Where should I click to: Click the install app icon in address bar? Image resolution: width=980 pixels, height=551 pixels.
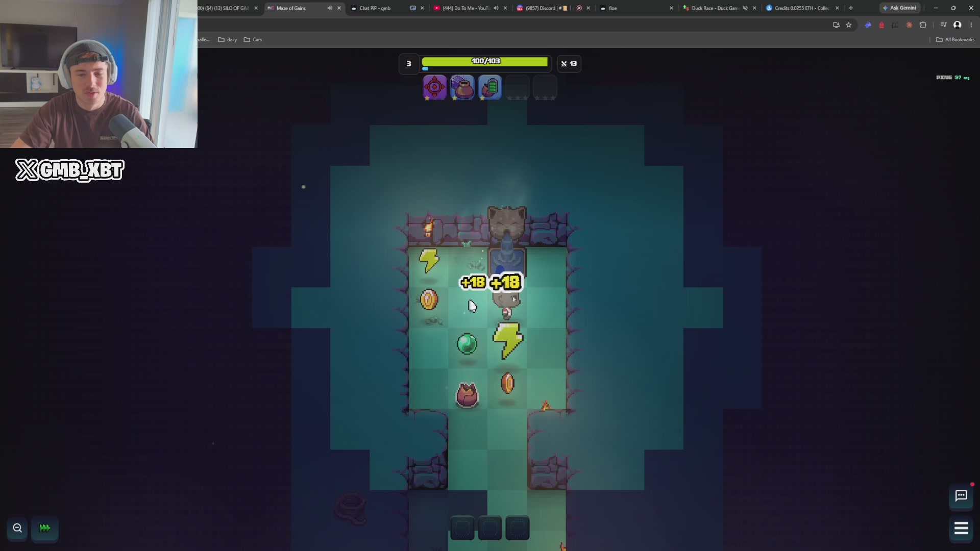point(836,25)
